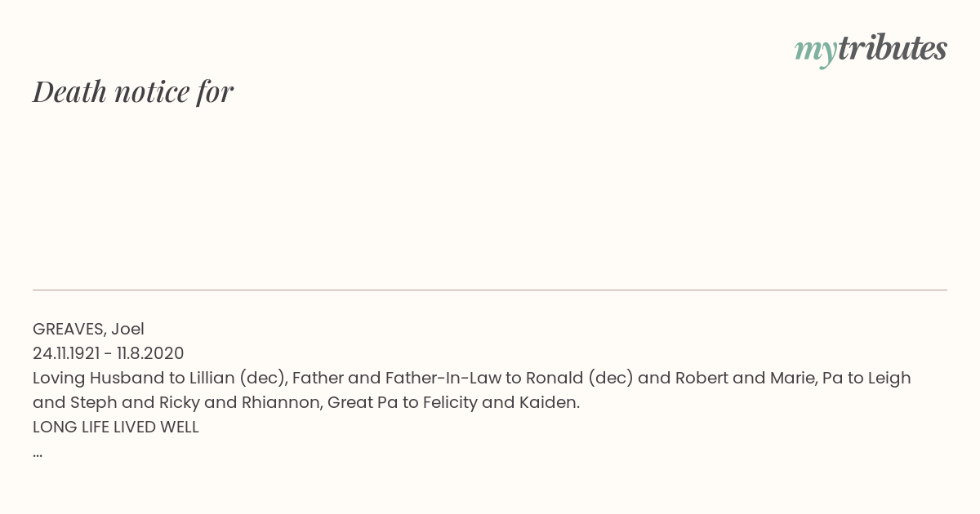Click the death date 11.8.2020
The image size is (980, 514).
tap(150, 353)
